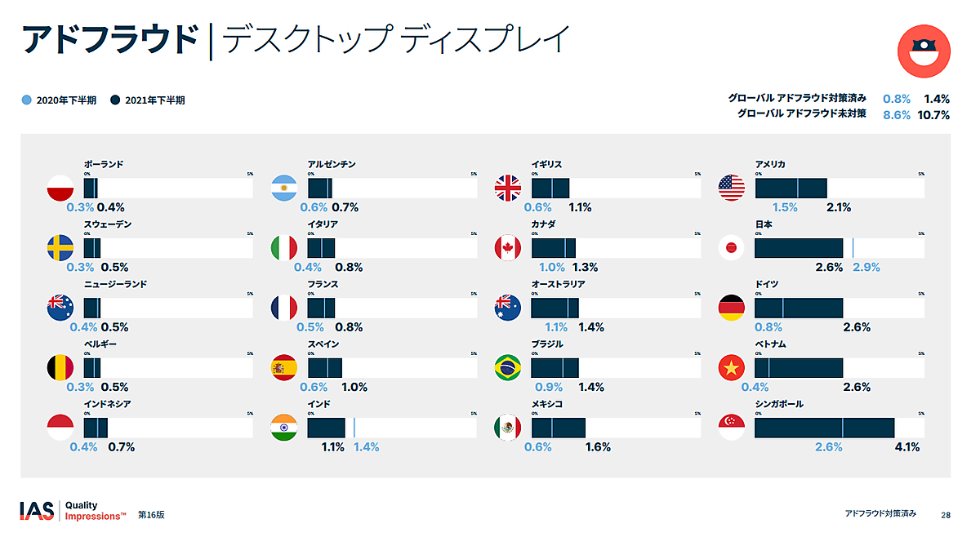Click the red mascot logo icon
The width and height of the screenshot is (980, 537).
click(923, 51)
